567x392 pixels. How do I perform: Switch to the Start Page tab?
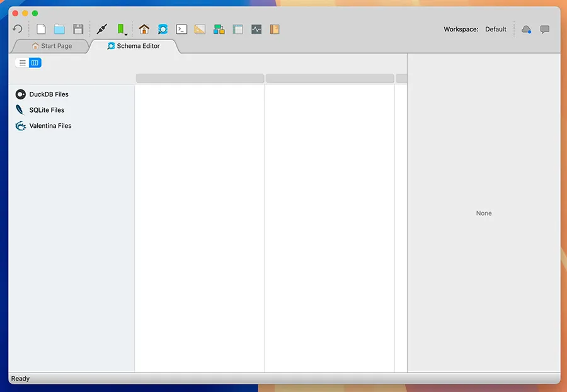coord(52,46)
